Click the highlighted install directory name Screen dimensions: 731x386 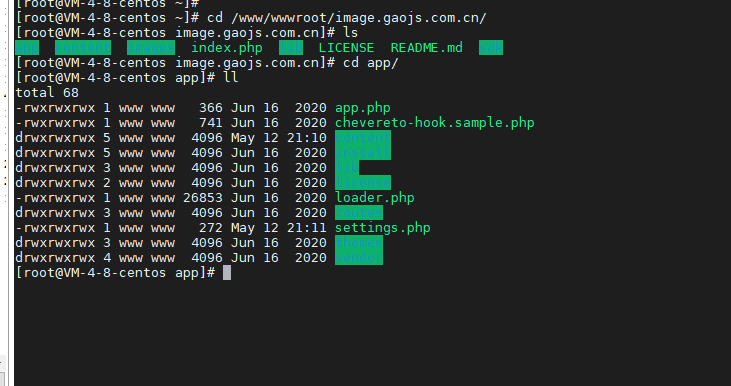[363, 153]
